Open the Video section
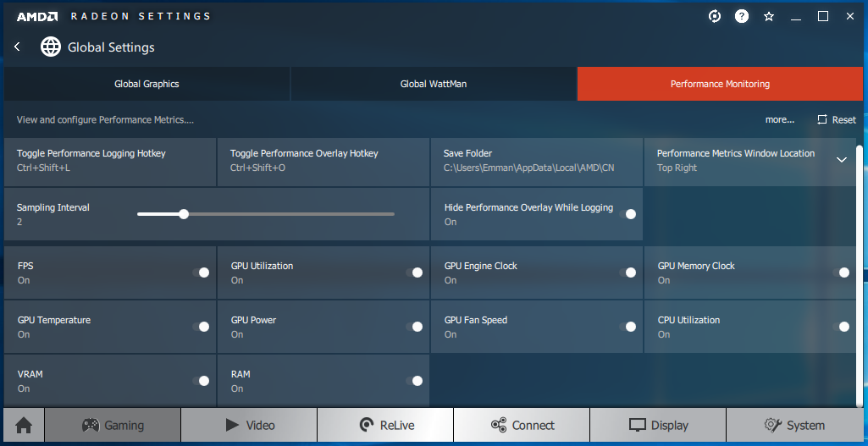 [249, 425]
